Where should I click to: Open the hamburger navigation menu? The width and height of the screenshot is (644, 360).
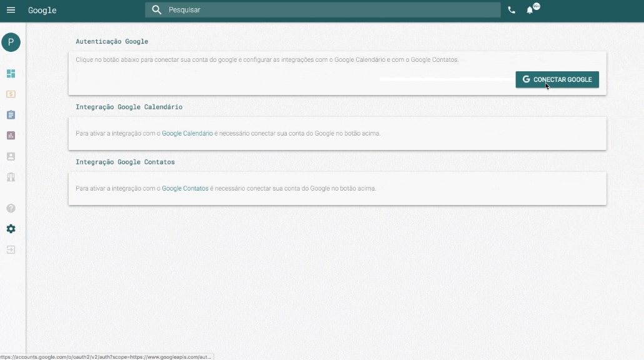coord(11,10)
